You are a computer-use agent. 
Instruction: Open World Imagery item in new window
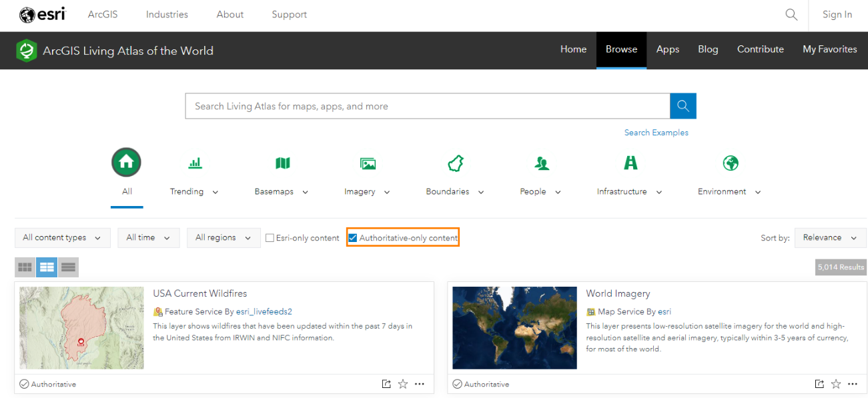pyautogui.click(x=819, y=384)
